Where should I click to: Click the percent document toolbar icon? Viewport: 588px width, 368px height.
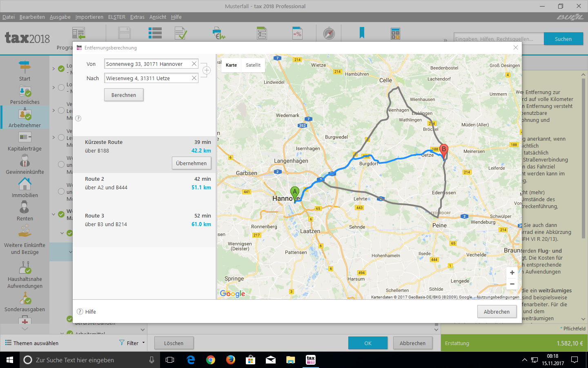click(x=297, y=34)
